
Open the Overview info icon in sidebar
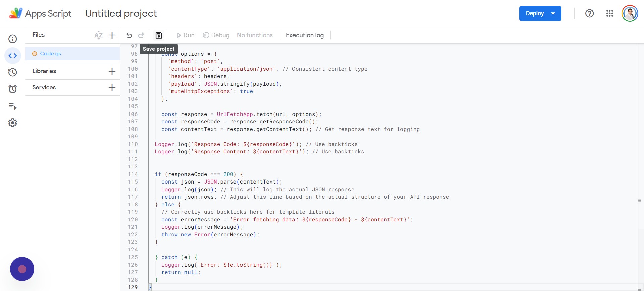pos(13,39)
